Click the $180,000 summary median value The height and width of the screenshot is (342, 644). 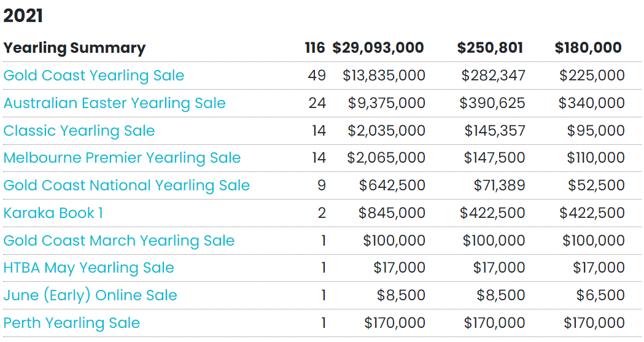click(x=588, y=48)
